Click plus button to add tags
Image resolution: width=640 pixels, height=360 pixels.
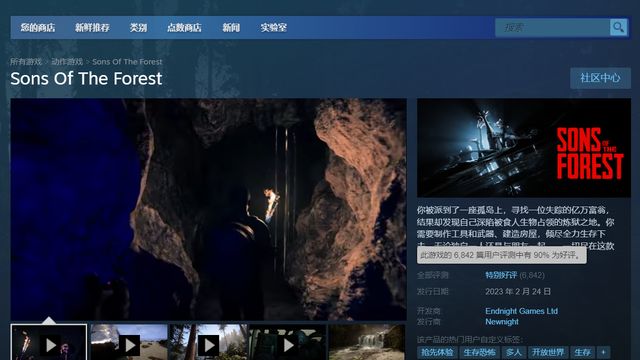click(x=603, y=352)
